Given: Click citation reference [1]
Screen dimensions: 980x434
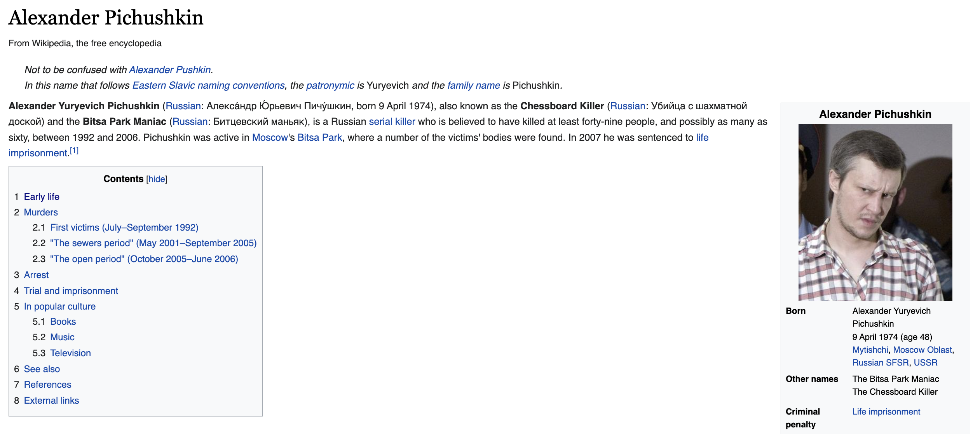Looking at the screenshot, I should coord(74,151).
